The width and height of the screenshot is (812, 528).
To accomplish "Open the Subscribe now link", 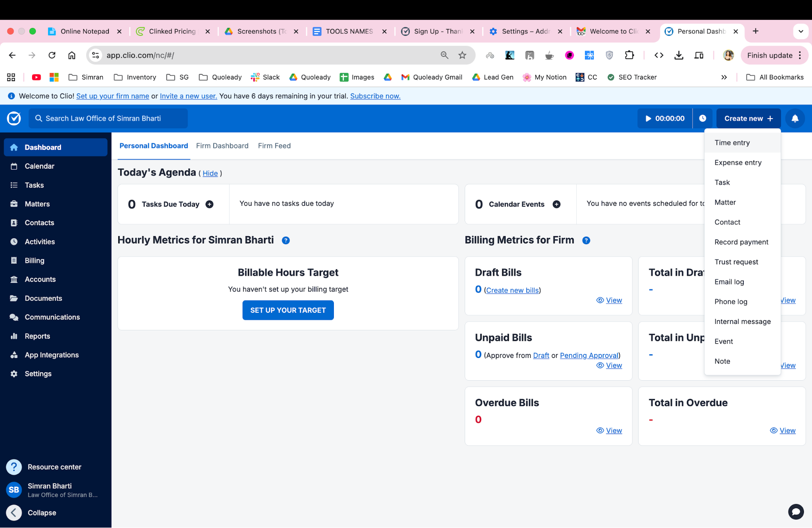I will coord(375,96).
